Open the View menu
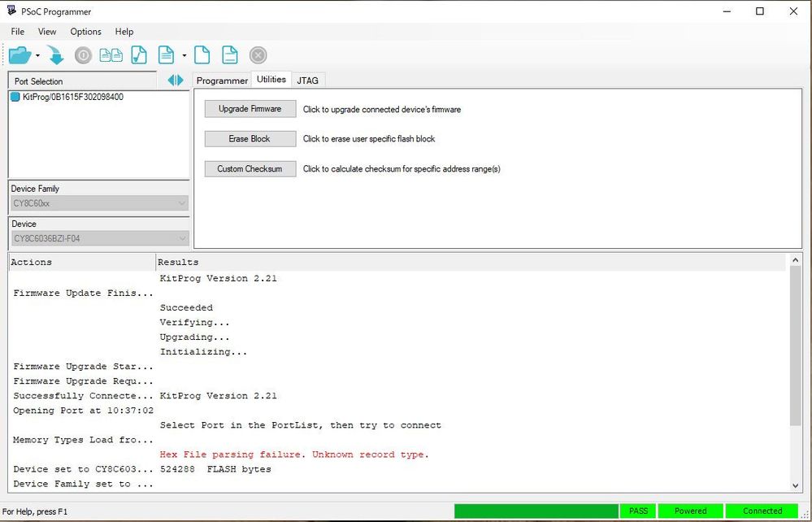This screenshot has width=812, height=522. coord(47,32)
